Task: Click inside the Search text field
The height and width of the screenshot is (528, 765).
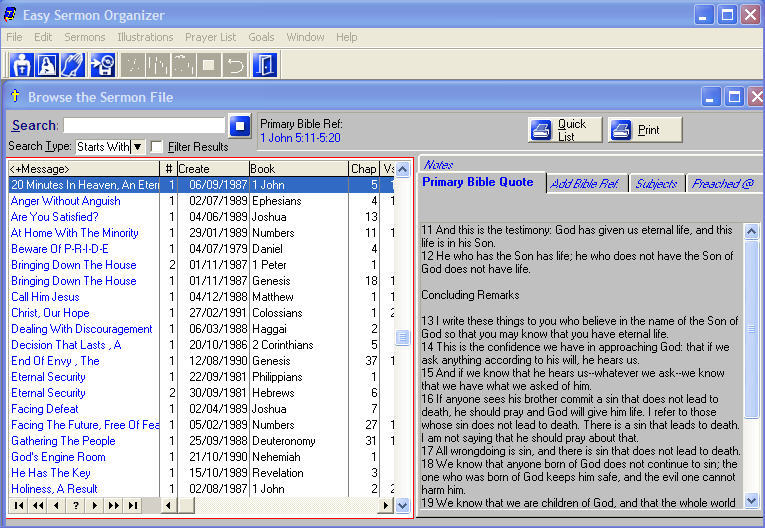Action: click(x=144, y=125)
